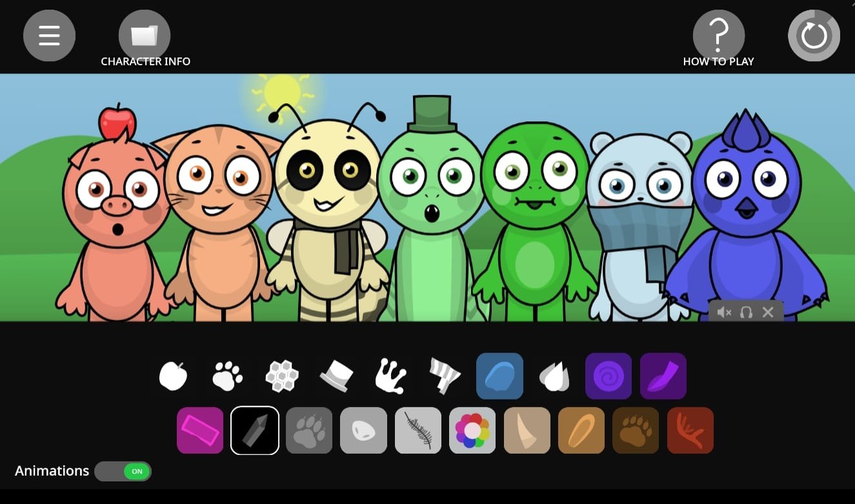Screen dimensions: 855x504
Task: Click the headphones icon
Action: coord(746,312)
